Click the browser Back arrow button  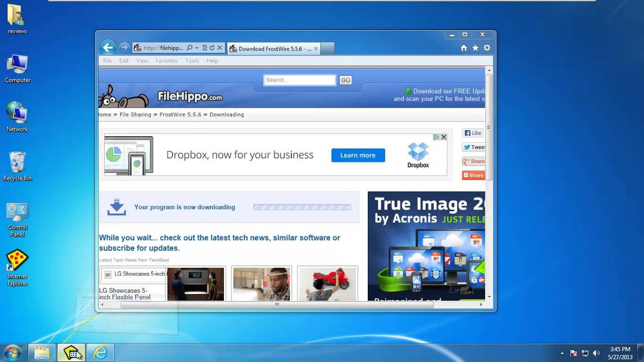point(107,48)
